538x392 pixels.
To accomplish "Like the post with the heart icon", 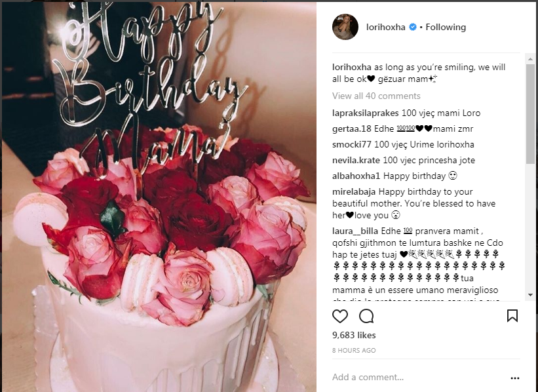I will click(x=339, y=316).
